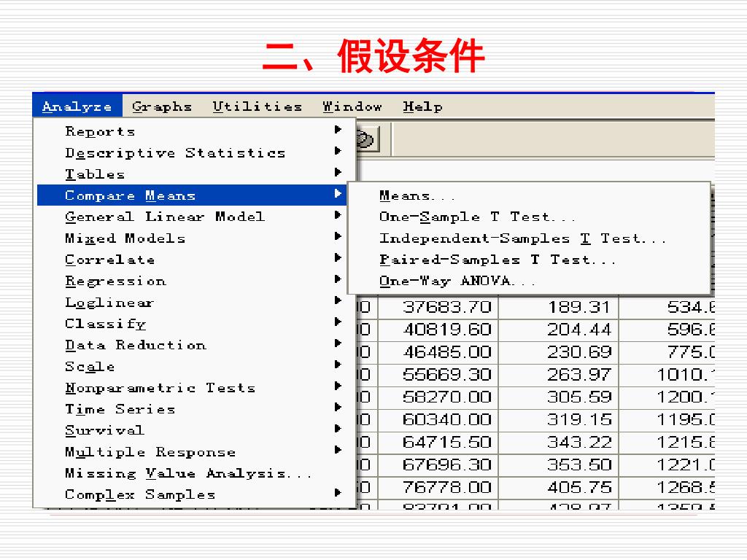The width and height of the screenshot is (747, 560).
Task: Select Compare Means menu entry
Action: point(190,195)
